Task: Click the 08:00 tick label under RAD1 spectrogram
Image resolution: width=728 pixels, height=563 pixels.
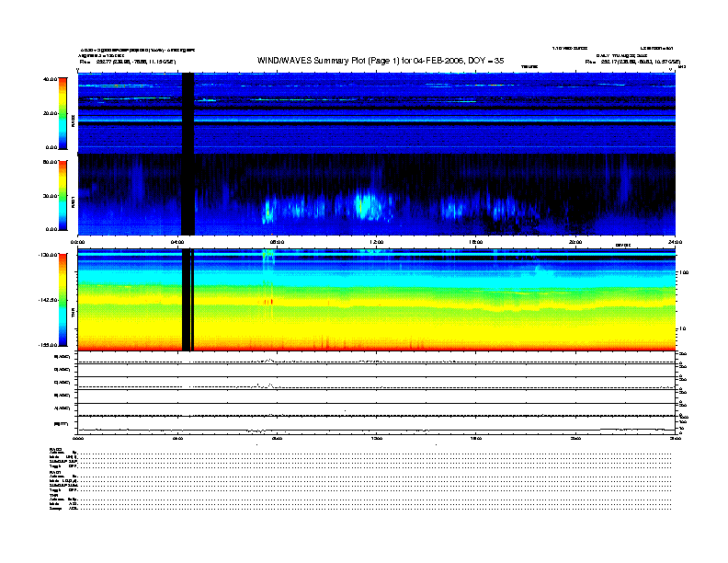Action: [x=278, y=242]
